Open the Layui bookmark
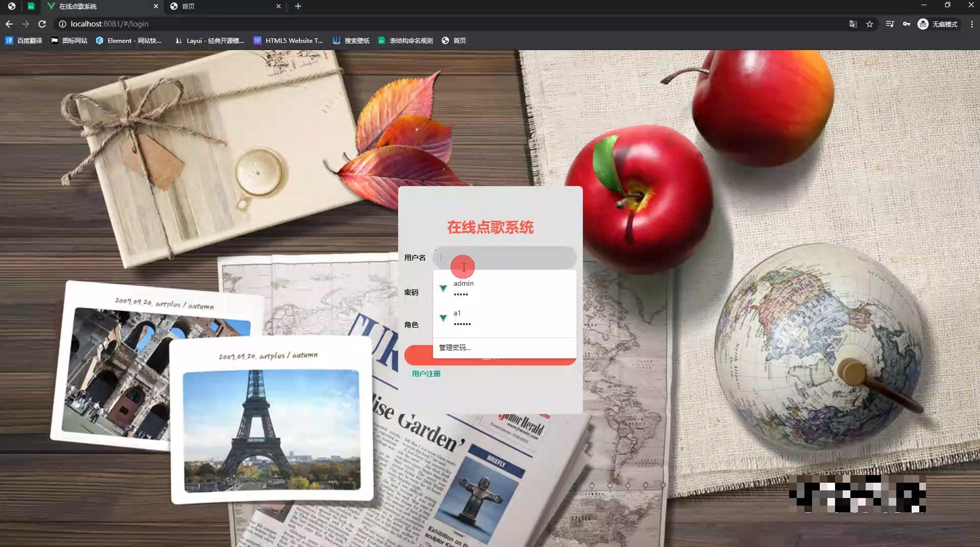The image size is (980, 547). pyautogui.click(x=209, y=40)
